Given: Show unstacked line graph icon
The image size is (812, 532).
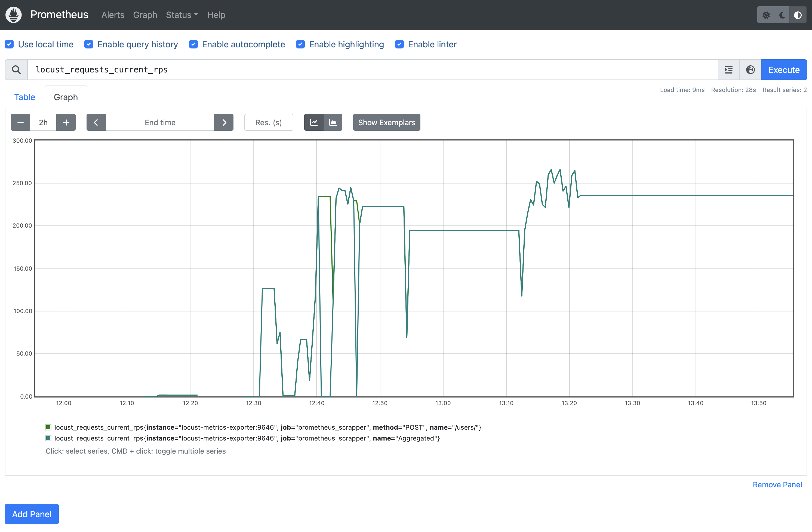Looking at the screenshot, I should pyautogui.click(x=313, y=122).
